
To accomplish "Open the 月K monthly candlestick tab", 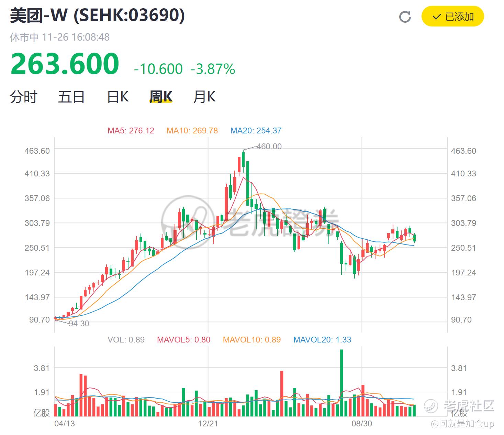I will pos(204,97).
